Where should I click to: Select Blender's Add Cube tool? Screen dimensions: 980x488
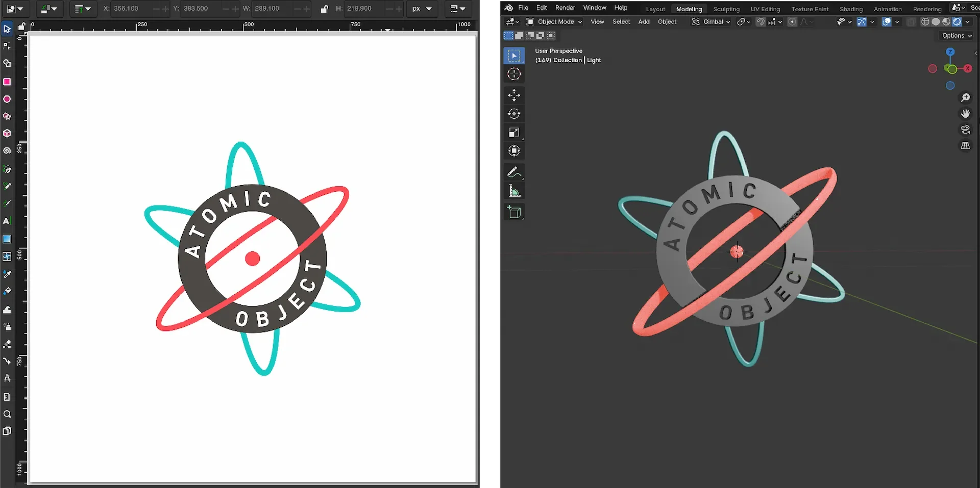click(514, 212)
